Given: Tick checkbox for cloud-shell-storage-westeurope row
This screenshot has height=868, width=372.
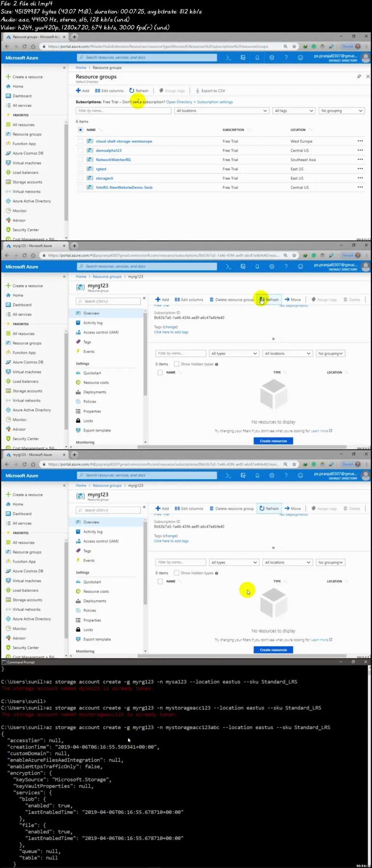Looking at the screenshot, I should pyautogui.click(x=80, y=141).
